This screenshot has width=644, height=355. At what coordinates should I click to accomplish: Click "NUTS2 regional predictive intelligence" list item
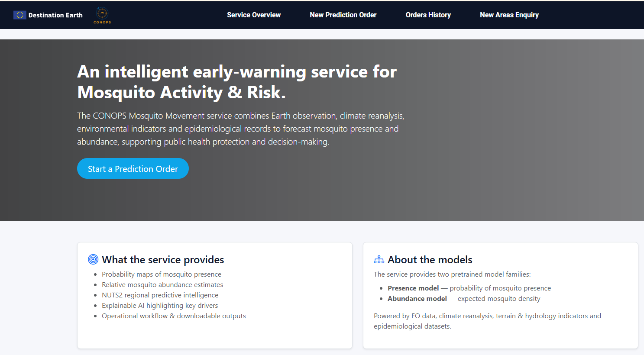point(160,295)
